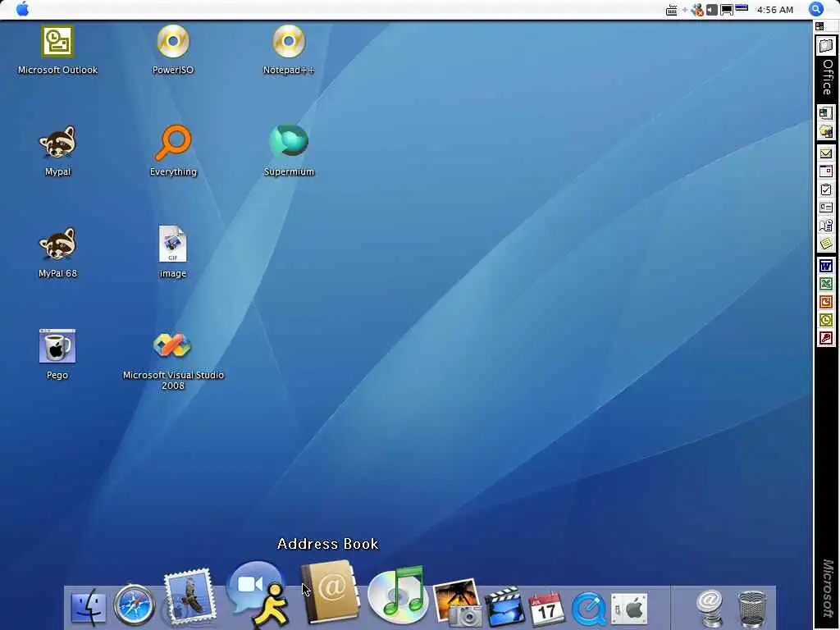Open the Trash in the dock

[x=752, y=609]
